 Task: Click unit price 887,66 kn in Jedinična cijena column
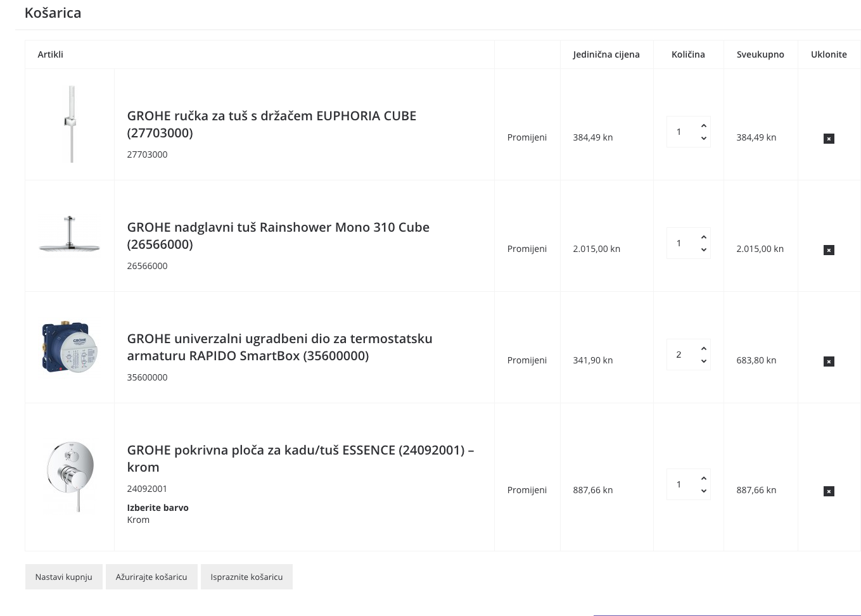pyautogui.click(x=592, y=490)
